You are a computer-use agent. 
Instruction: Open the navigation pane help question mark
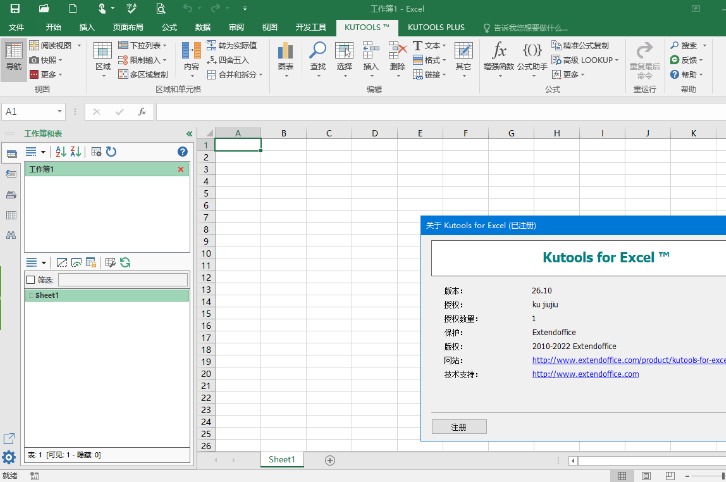[182, 152]
